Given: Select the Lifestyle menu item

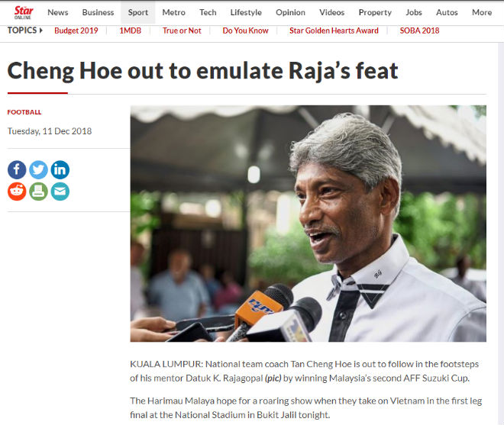Looking at the screenshot, I should [x=246, y=12].
